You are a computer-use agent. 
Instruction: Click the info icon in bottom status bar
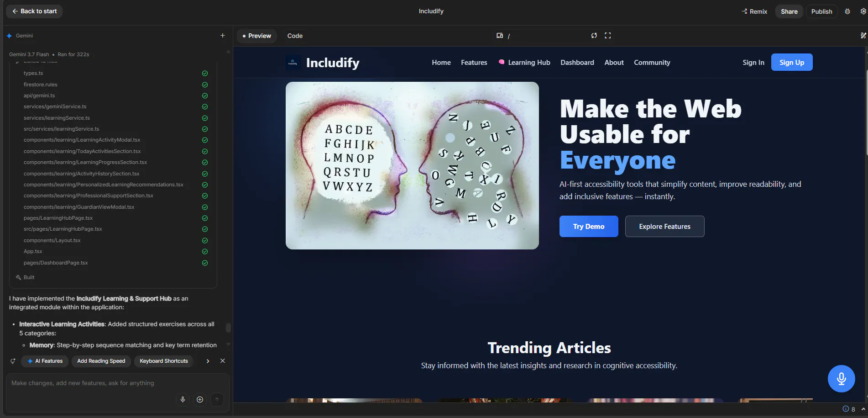[x=846, y=409]
